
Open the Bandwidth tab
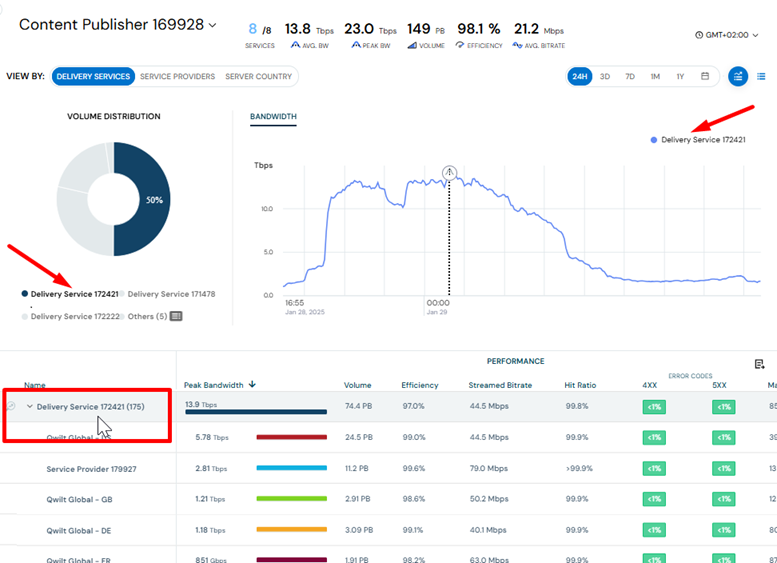(x=273, y=116)
